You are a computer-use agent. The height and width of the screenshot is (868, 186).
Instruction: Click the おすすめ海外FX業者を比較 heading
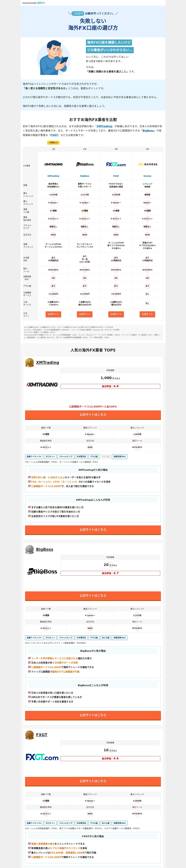(93, 120)
